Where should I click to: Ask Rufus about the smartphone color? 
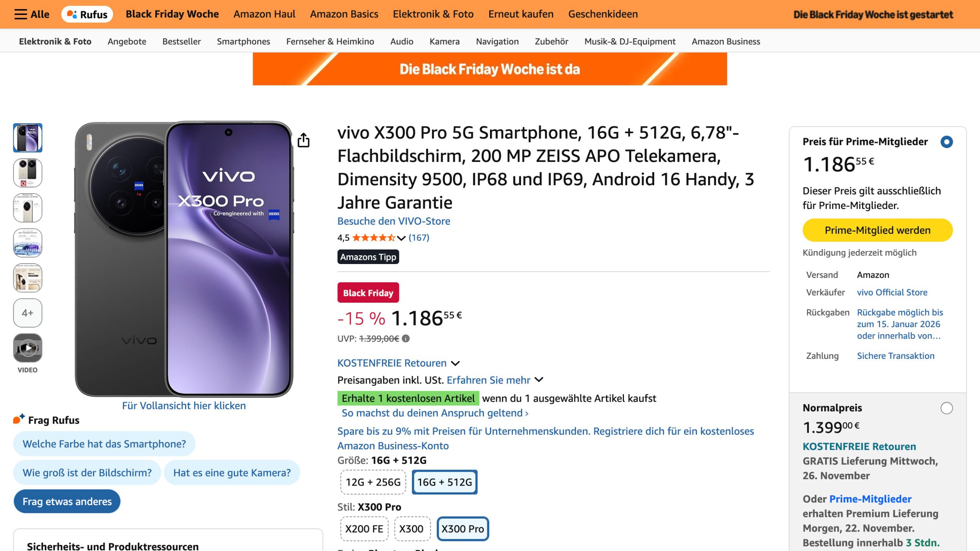click(x=104, y=444)
